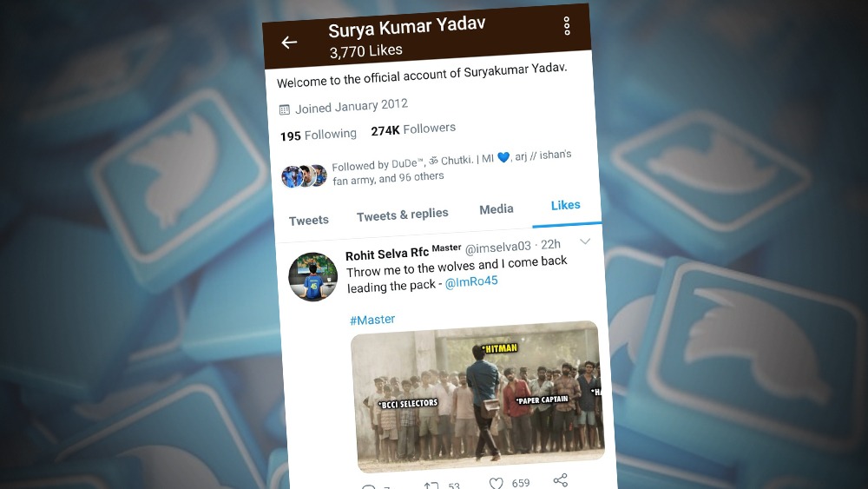The height and width of the screenshot is (489, 868).
Task: Tap the back arrow in the header
Action: point(289,42)
